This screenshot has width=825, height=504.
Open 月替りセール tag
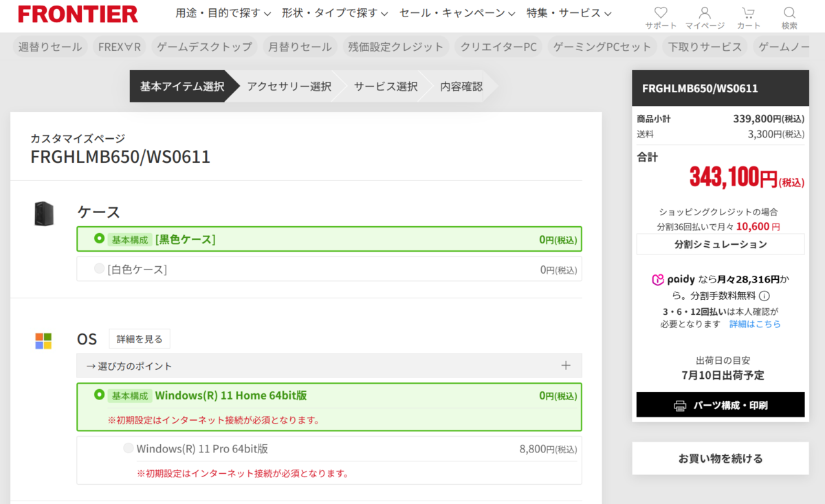pos(300,47)
